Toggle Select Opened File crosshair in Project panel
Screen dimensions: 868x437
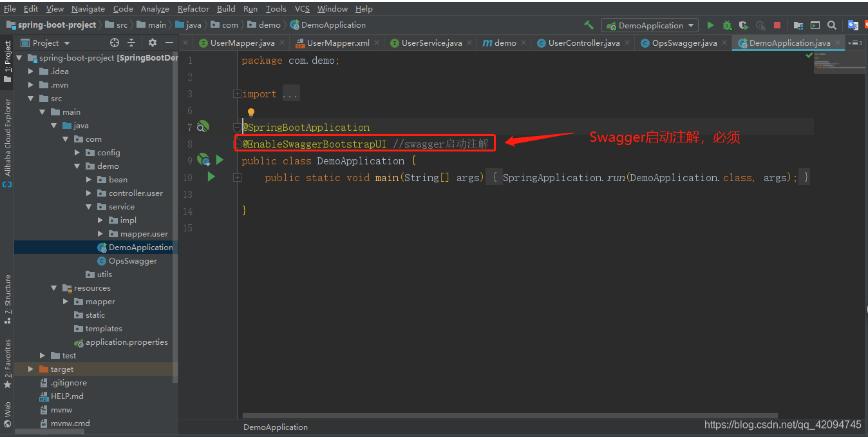[115, 43]
